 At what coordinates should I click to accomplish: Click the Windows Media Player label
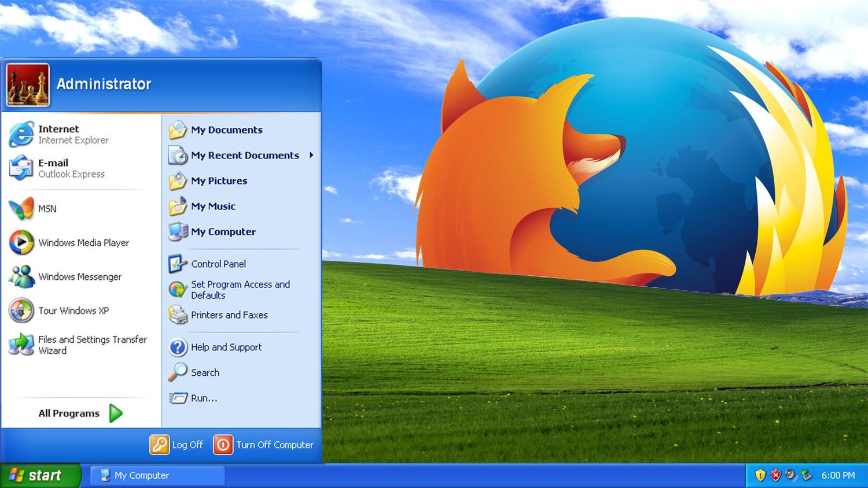coord(83,243)
